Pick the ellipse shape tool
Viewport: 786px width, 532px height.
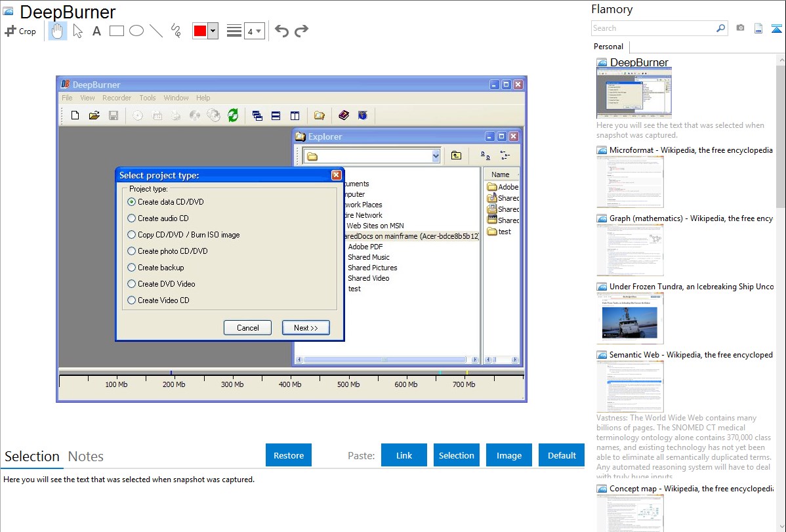tap(136, 31)
